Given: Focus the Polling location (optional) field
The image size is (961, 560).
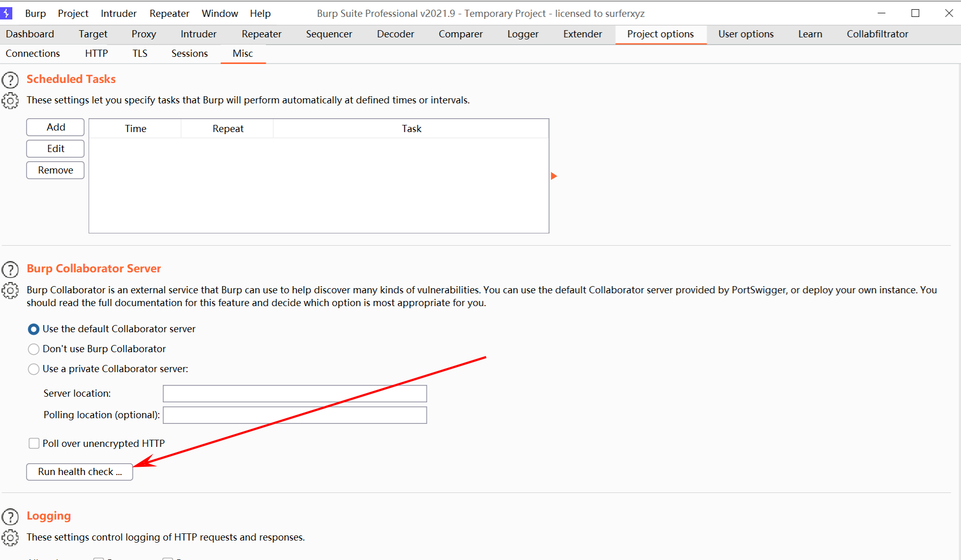Looking at the screenshot, I should point(294,415).
